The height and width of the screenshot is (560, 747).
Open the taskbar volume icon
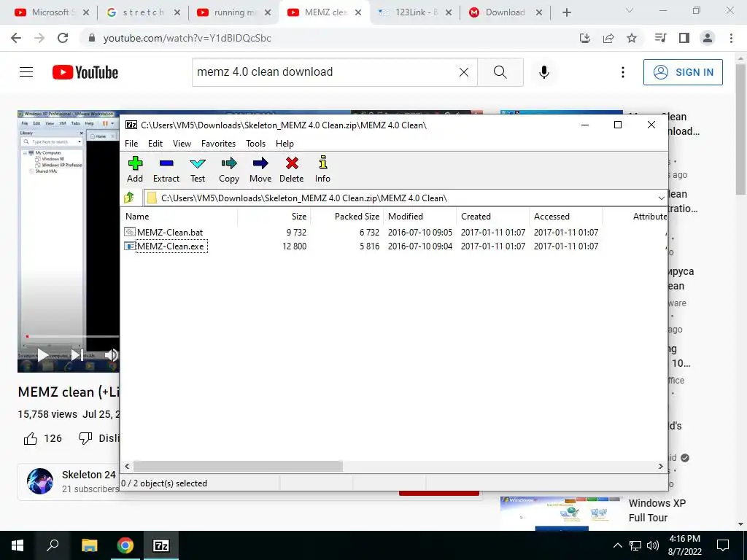(x=652, y=545)
